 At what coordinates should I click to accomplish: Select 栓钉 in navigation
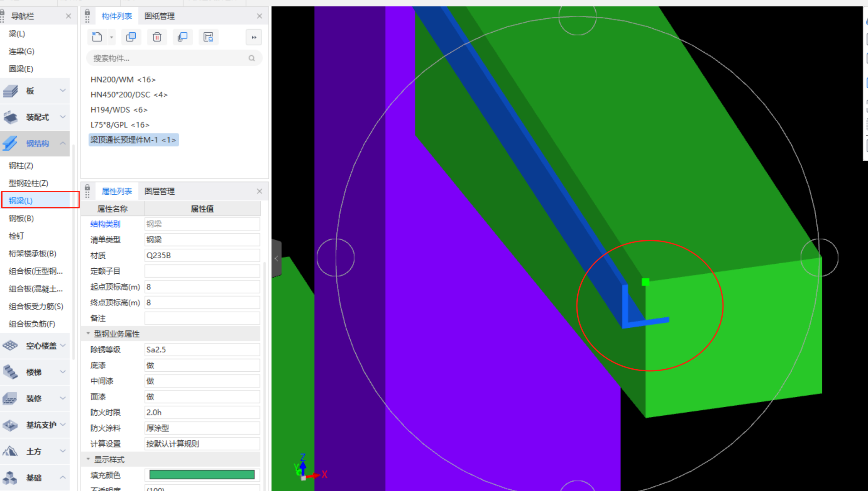[x=16, y=236]
